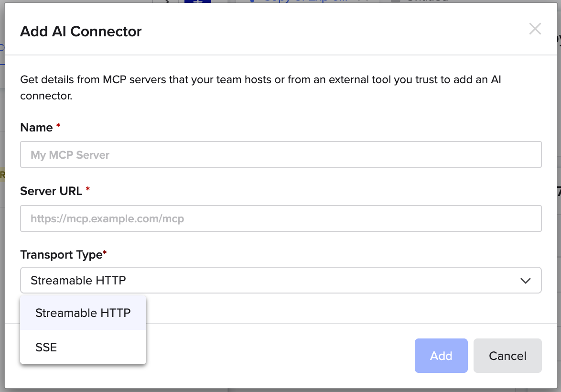The image size is (561, 392).
Task: Cancel adding the AI connector
Action: (507, 356)
